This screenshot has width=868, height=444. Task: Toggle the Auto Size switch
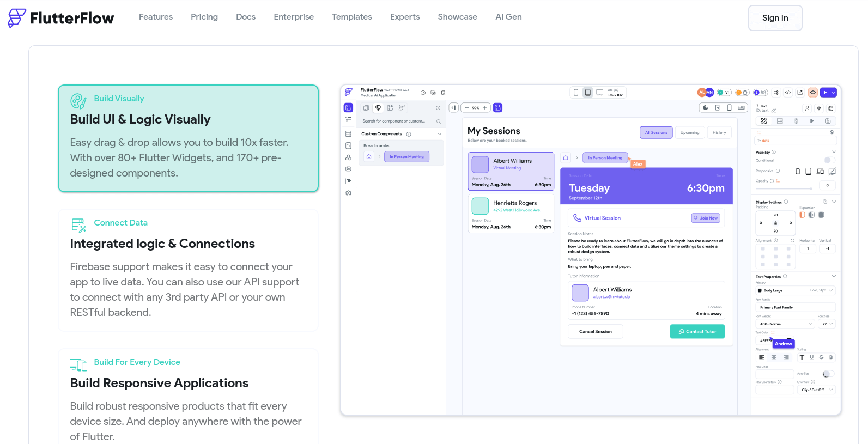click(828, 374)
